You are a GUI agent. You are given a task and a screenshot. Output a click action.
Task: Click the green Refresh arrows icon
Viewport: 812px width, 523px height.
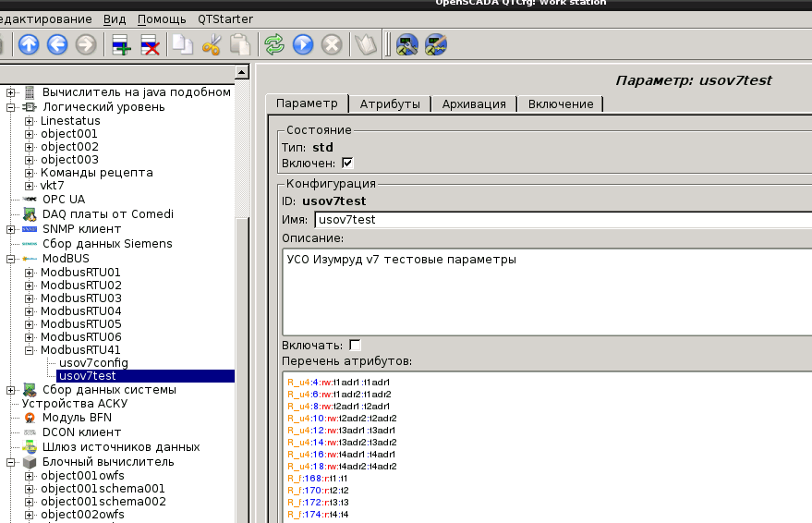pos(274,44)
